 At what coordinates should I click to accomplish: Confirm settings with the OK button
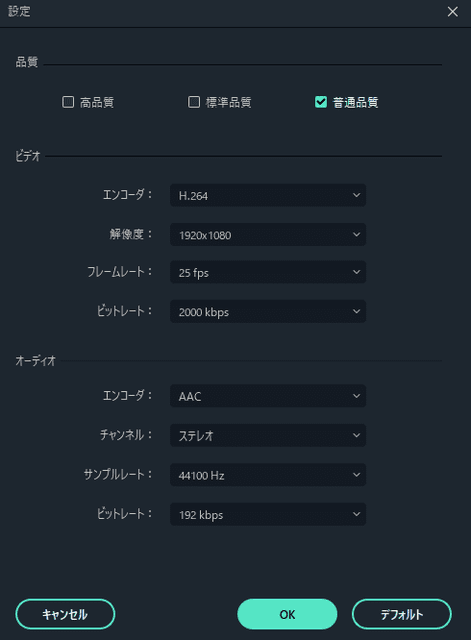pos(287,614)
